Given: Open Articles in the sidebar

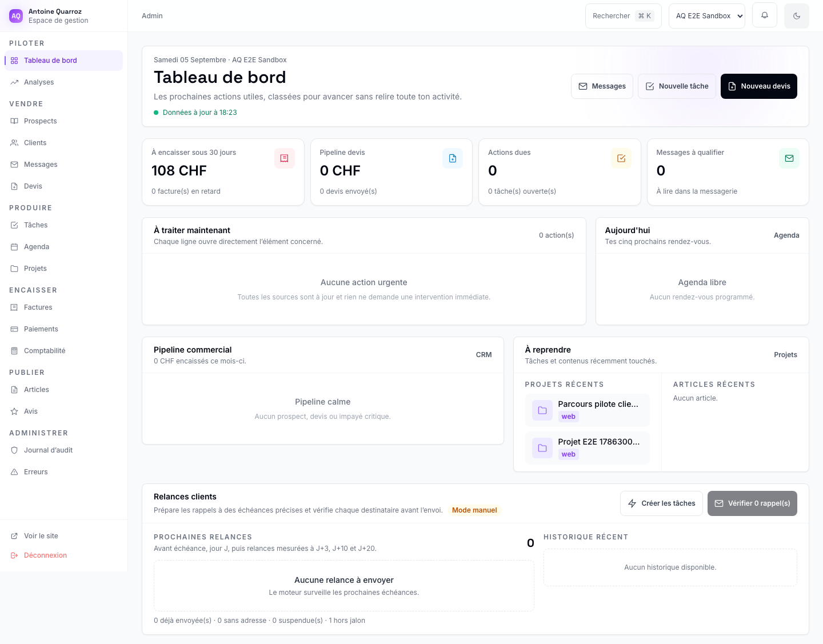Looking at the screenshot, I should [x=63, y=390].
